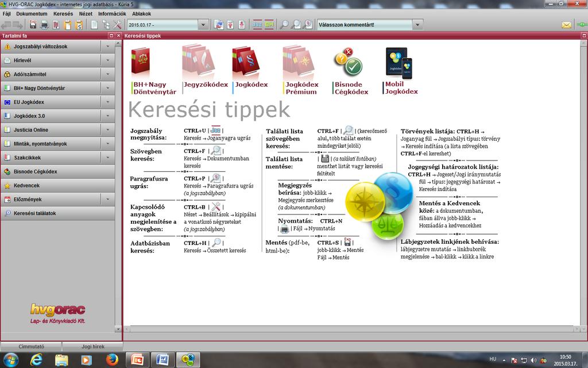Click the Exp save/export toolbar icon
Image resolution: width=588 pixels, height=368 pixels.
tap(33, 24)
